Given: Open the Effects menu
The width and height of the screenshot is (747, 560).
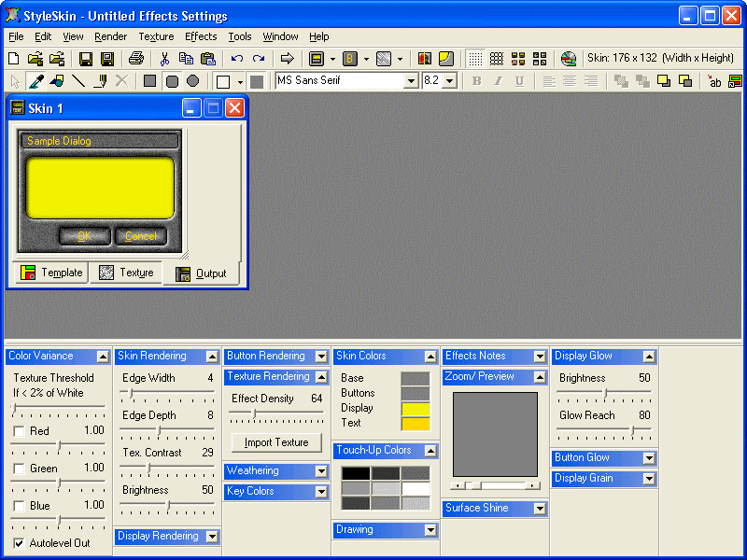Looking at the screenshot, I should coord(201,36).
